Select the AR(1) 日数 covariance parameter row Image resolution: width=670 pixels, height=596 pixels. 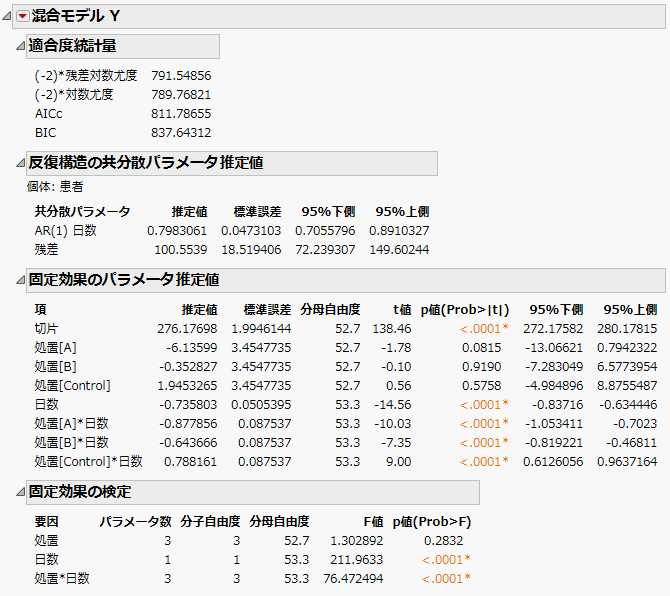click(67, 230)
